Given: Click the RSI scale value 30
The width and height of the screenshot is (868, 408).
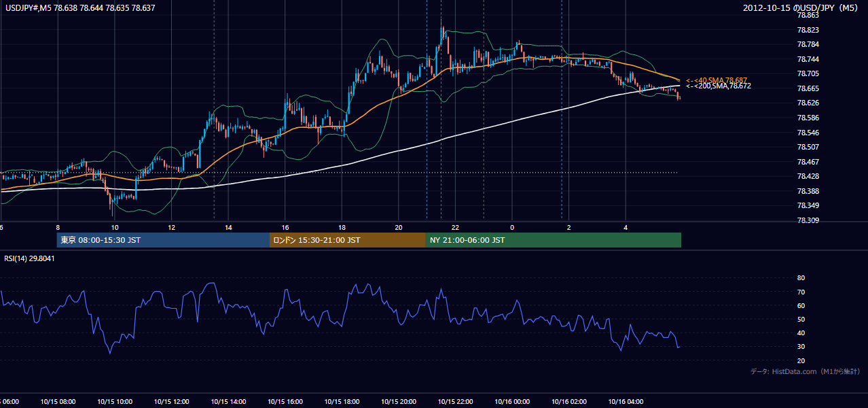Looking at the screenshot, I should pos(801,347).
